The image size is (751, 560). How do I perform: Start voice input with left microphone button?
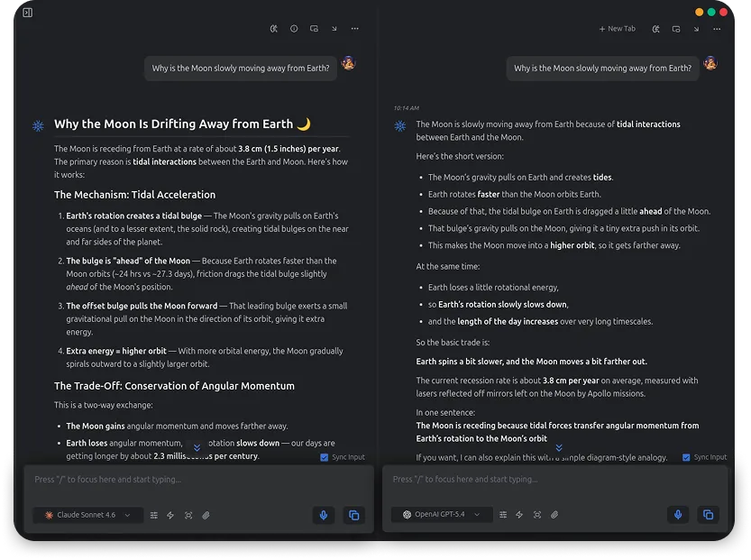324,515
